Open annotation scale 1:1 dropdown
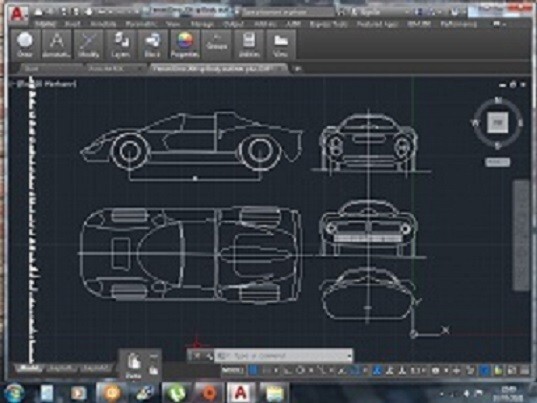The image size is (537, 403). tap(418, 370)
